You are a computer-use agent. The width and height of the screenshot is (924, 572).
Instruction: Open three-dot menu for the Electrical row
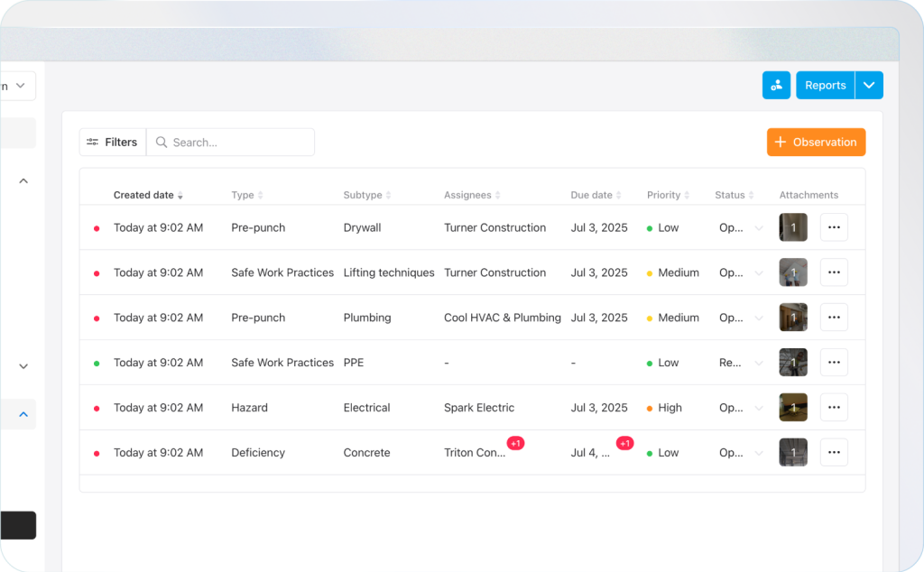click(x=834, y=408)
